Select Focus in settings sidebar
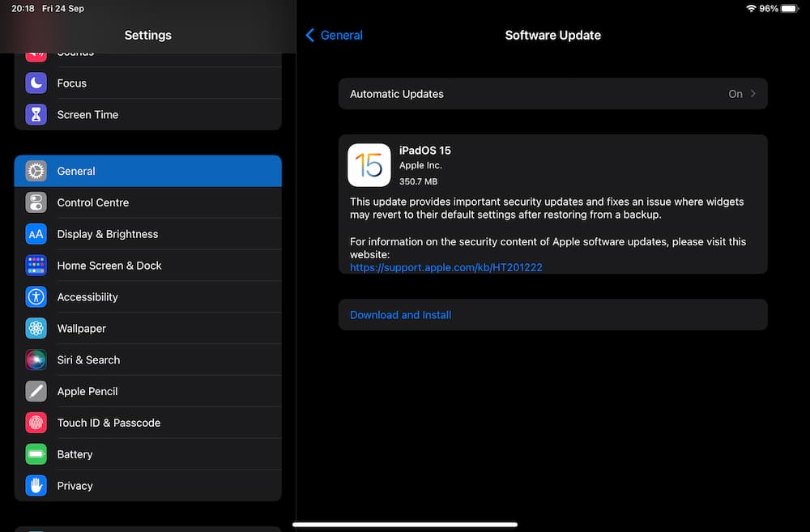Screen dimensions: 810x532 tap(147, 83)
